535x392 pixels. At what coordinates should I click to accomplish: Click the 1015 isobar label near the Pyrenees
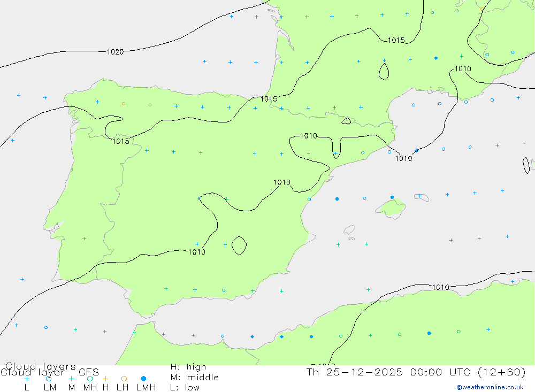269,99
